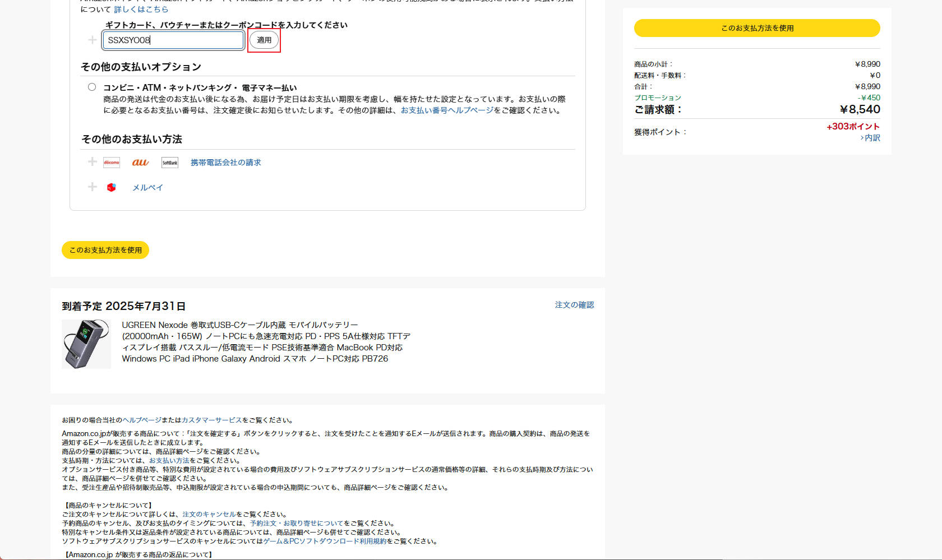
Task: Open the 詳しくはこちら link
Action: (141, 9)
